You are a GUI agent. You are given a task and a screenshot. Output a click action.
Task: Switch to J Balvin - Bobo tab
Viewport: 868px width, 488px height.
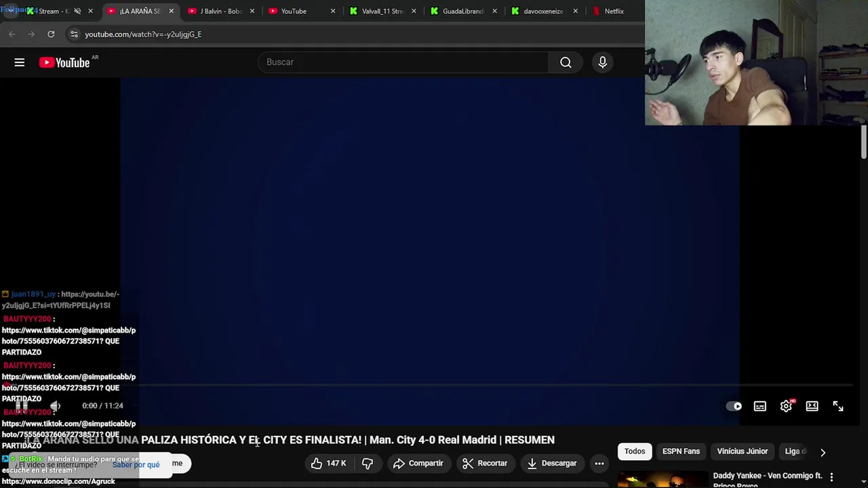(221, 11)
